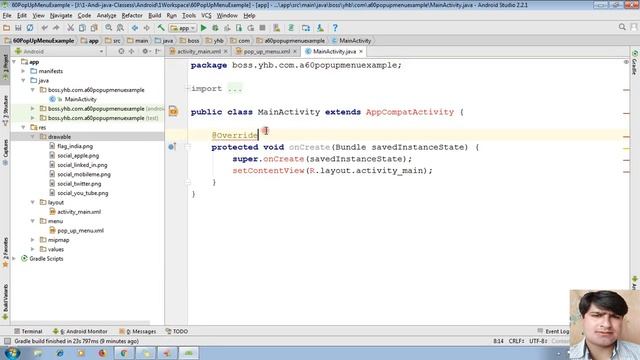Toggle the Structure tool window stripe

point(5,110)
